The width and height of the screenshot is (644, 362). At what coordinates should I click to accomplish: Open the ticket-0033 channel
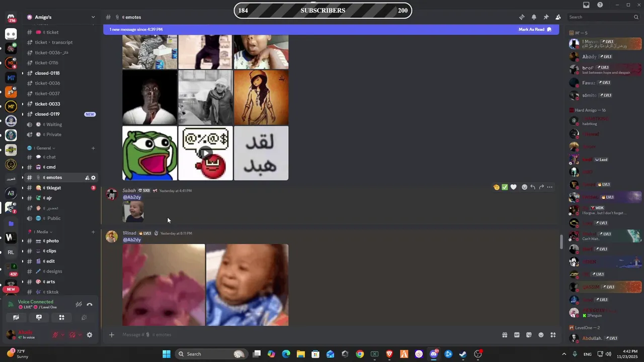pos(61,104)
